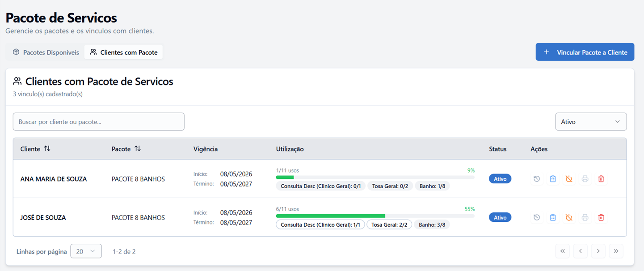Open clipboard details icon in José's row
Image resolution: width=644 pixels, height=271 pixels.
click(553, 217)
